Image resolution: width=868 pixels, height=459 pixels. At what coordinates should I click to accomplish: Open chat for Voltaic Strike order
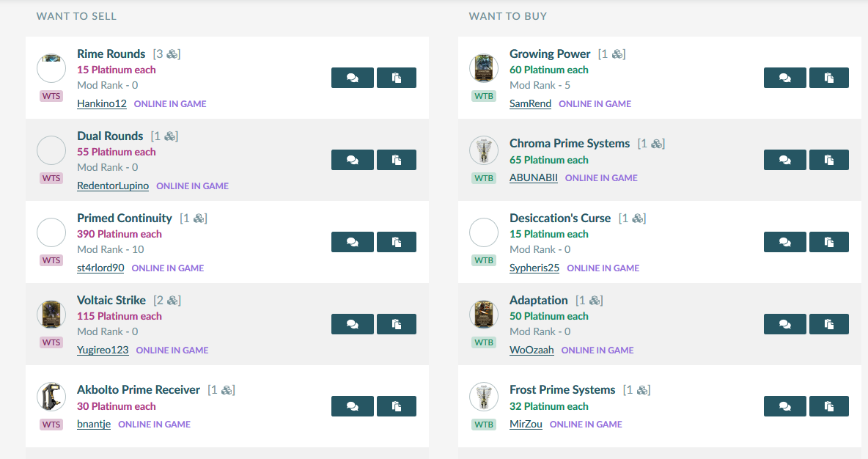click(x=353, y=324)
